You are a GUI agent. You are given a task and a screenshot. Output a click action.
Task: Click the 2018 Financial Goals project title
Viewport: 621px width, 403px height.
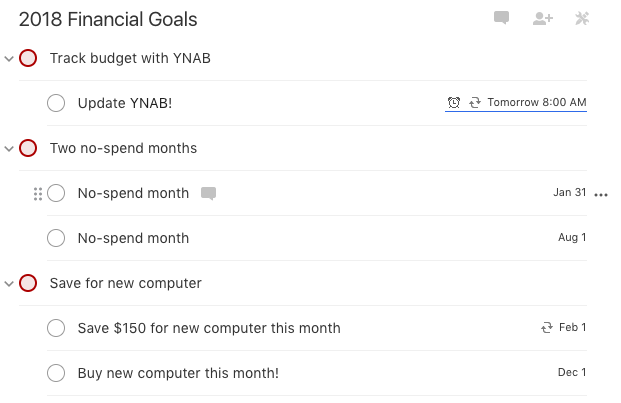[108, 19]
